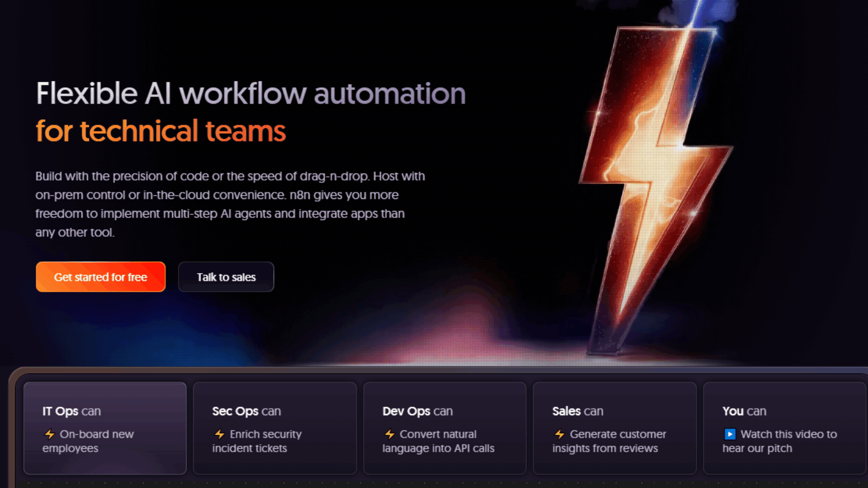Click the lightning icon beside Generate customer insights

pos(559,434)
